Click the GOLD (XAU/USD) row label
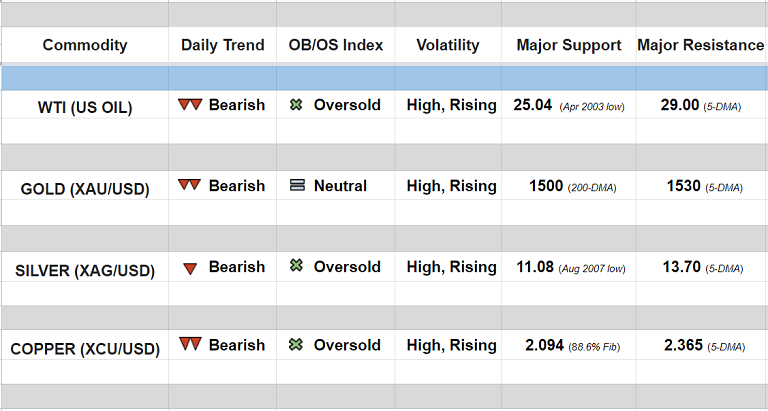Viewport: 768px width, 411px height. click(85, 188)
